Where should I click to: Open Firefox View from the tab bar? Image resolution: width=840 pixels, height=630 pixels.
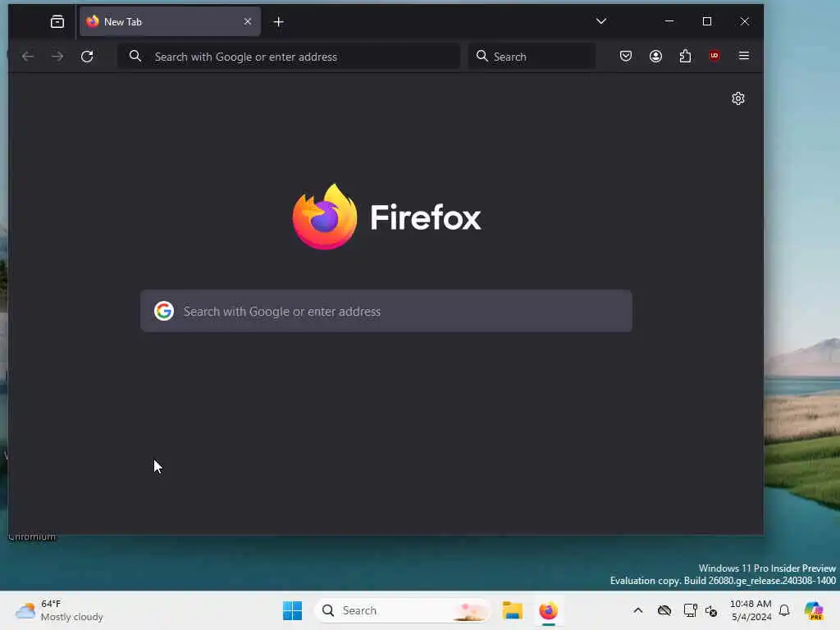click(57, 22)
